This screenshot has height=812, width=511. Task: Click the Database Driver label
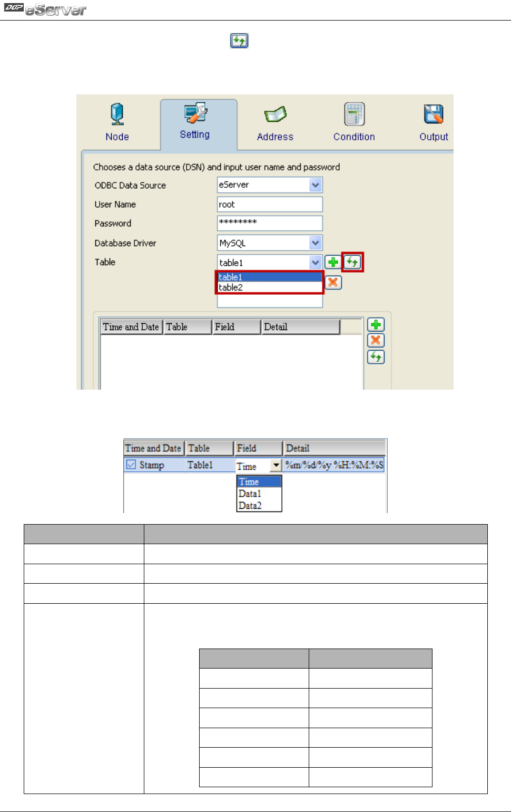pos(125,243)
